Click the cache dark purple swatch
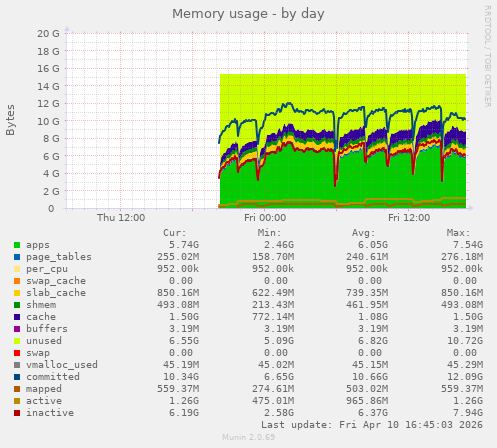Viewport: 497px width, 448px height. click(17, 317)
